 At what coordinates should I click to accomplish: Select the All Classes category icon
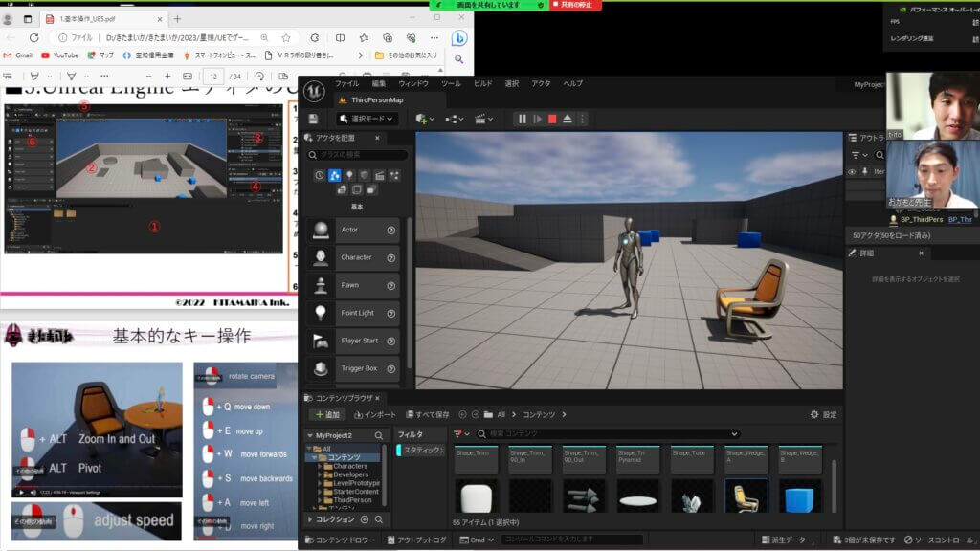[371, 189]
